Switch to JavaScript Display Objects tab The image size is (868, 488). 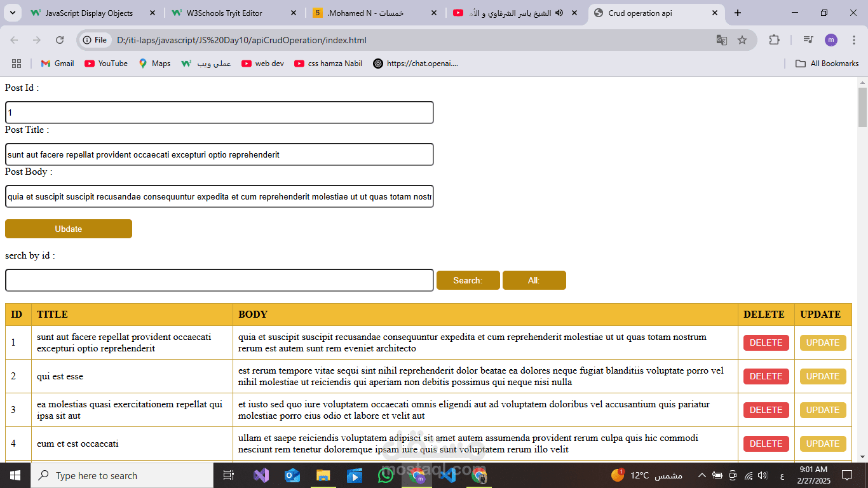(94, 13)
